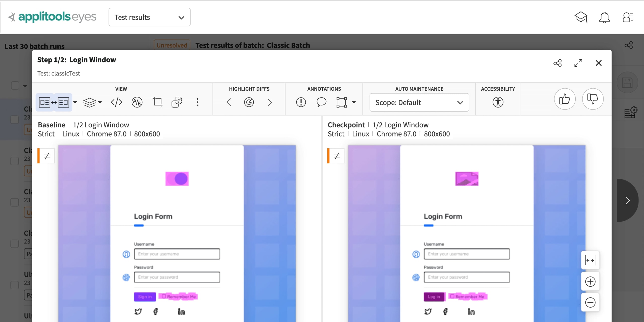Share the step using the share icon
Screen dimensions: 644x322
(557, 63)
